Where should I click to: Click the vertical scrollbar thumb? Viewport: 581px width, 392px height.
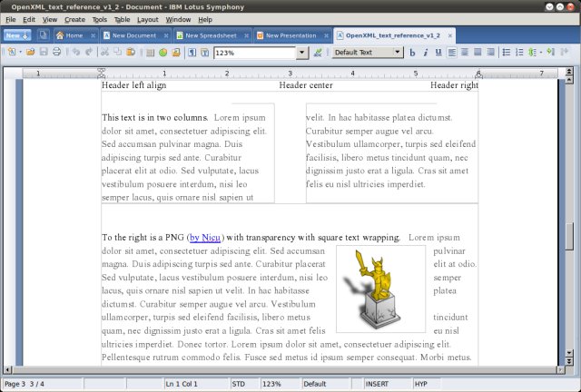click(569, 237)
